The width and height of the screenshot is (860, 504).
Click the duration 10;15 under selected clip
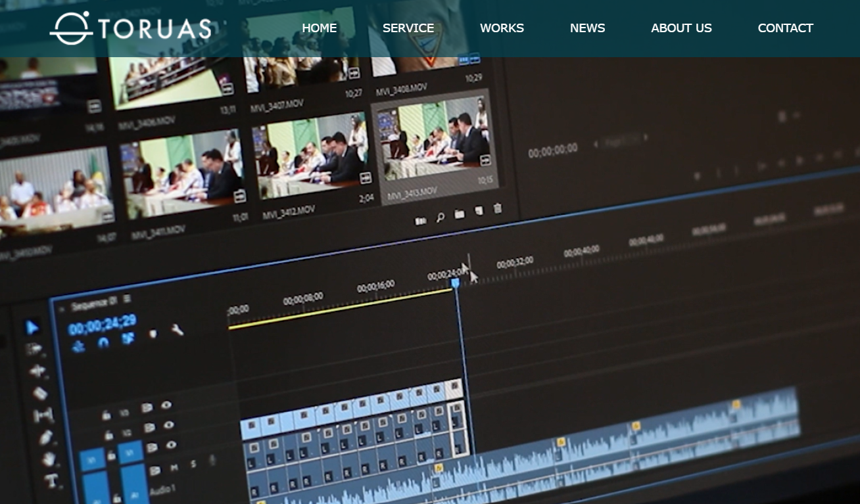(x=484, y=180)
